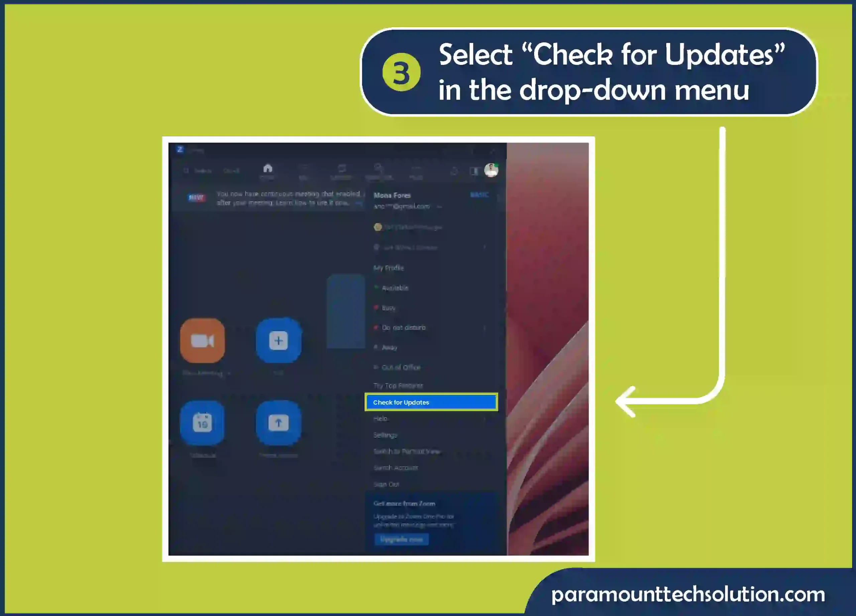Click the Join meeting icon
Screen dimensions: 856x616
(x=279, y=340)
